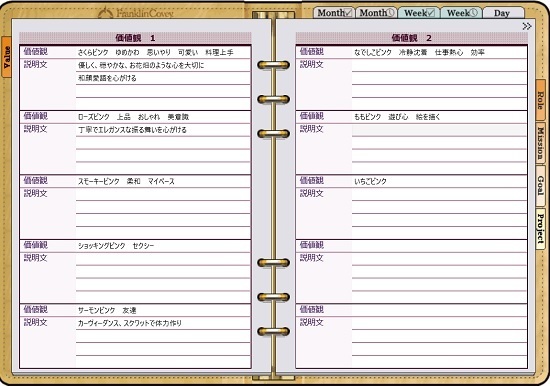Click the 価値観 label beside ローズピンク
The image size is (550, 386).
point(35,116)
